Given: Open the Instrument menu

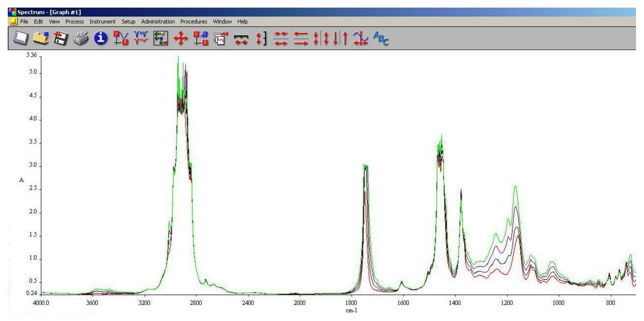Looking at the screenshot, I should tap(103, 21).
